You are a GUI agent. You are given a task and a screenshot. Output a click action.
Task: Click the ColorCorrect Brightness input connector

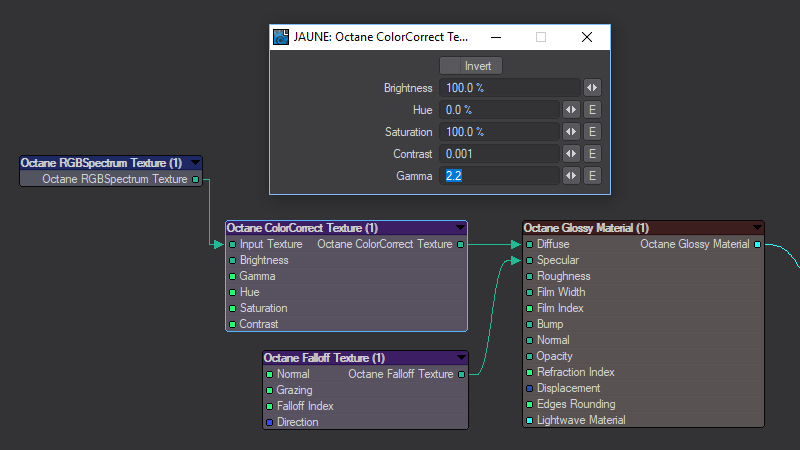pyautogui.click(x=233, y=260)
